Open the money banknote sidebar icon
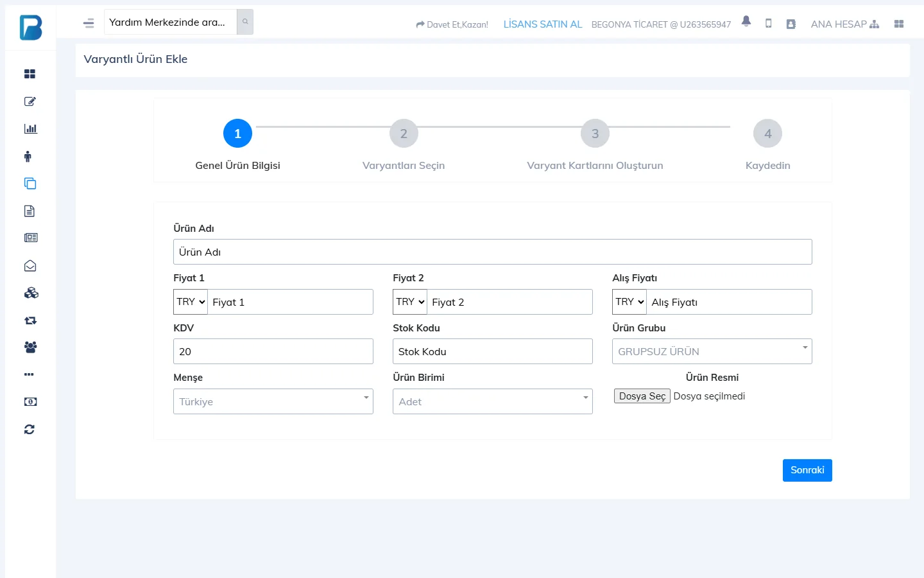Screen dimensions: 924x578 click(30, 401)
